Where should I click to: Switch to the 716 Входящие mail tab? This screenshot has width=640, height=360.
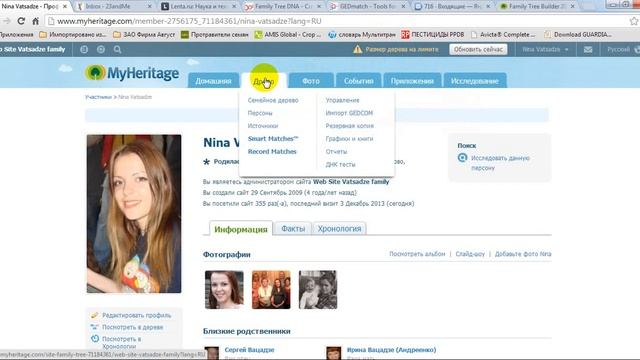pyautogui.click(x=452, y=7)
